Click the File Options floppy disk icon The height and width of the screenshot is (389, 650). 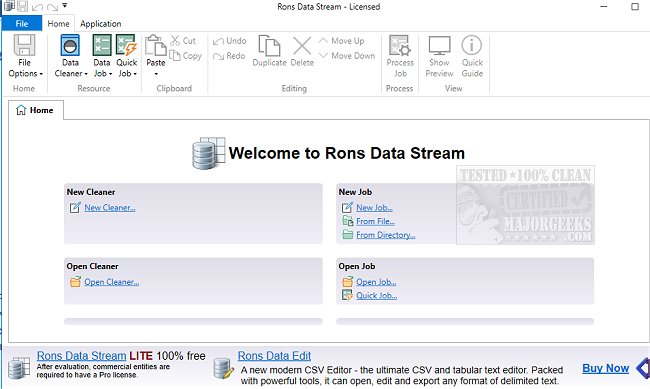point(24,45)
